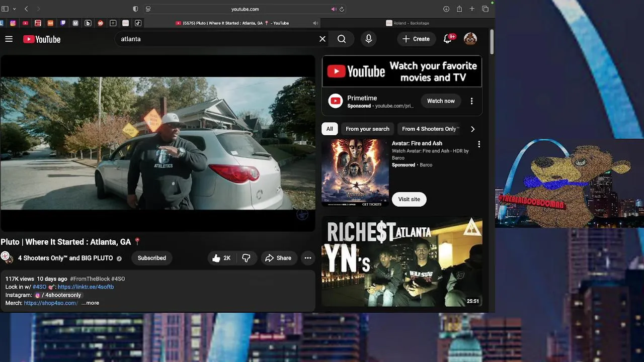The height and width of the screenshot is (362, 644).
Task: Open the pinned ESPN tab
Action: point(38,23)
